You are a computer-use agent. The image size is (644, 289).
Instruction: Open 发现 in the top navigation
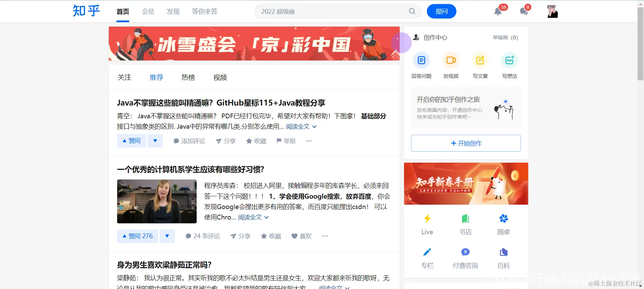[x=173, y=11]
